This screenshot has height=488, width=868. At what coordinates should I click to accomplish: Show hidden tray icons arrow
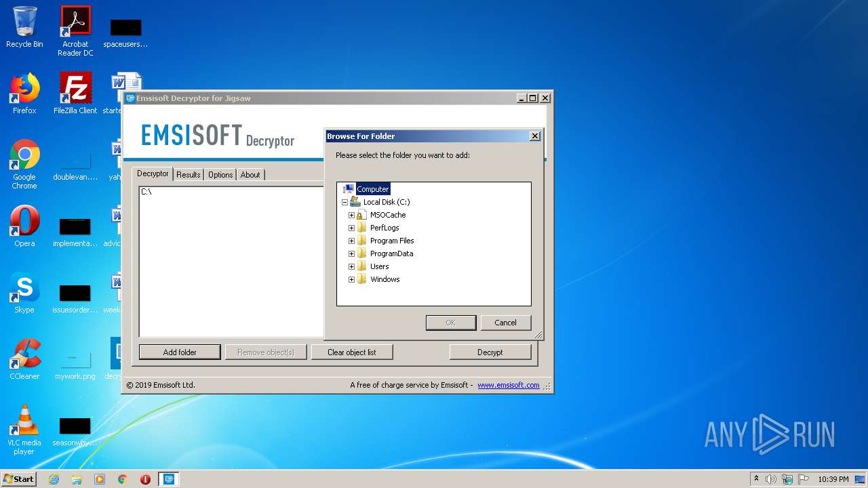click(756, 479)
